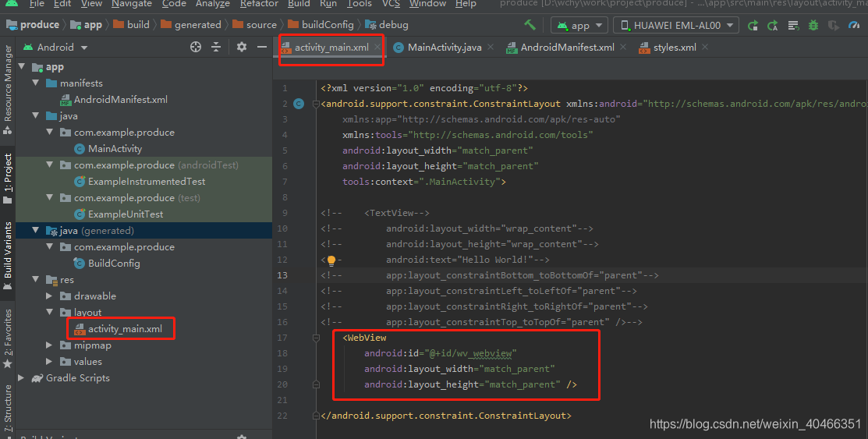868x439 pixels.
Task: Close the activity_main.xml tab
Action: click(377, 47)
